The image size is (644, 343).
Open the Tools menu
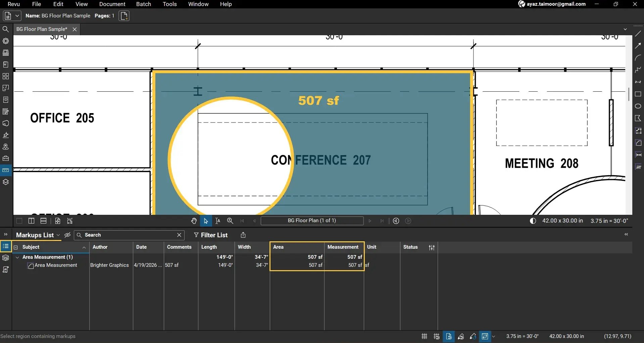tap(169, 4)
